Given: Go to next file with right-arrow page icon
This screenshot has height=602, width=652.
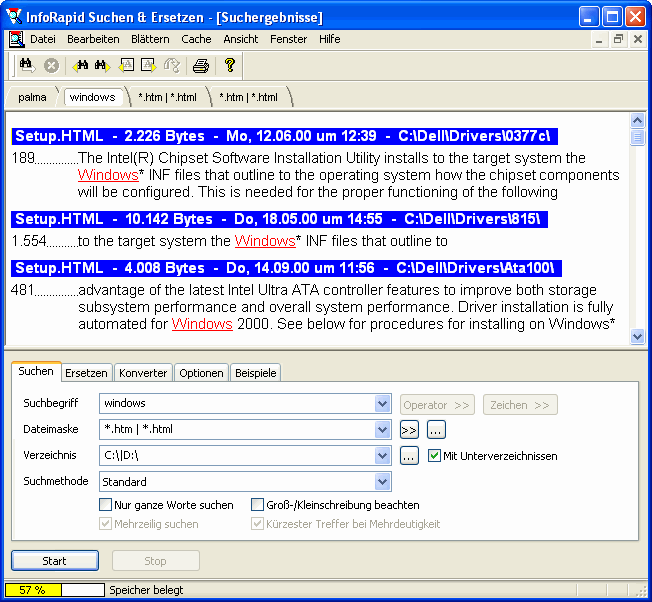Looking at the screenshot, I should (148, 65).
